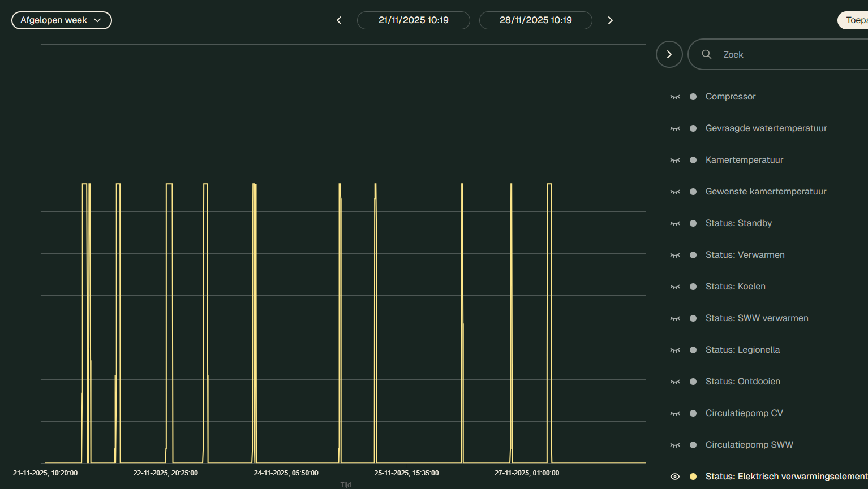
Task: Click axis label 25-11-2025, 15:35:00
Action: [x=406, y=473]
